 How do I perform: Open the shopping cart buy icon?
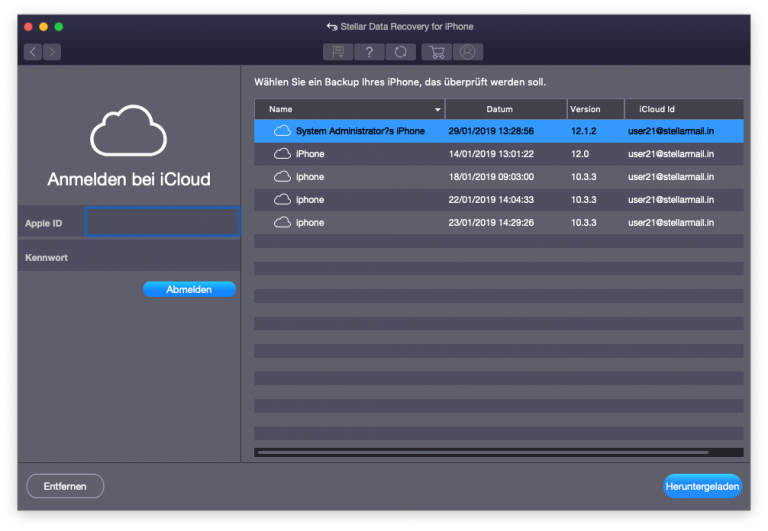436,52
